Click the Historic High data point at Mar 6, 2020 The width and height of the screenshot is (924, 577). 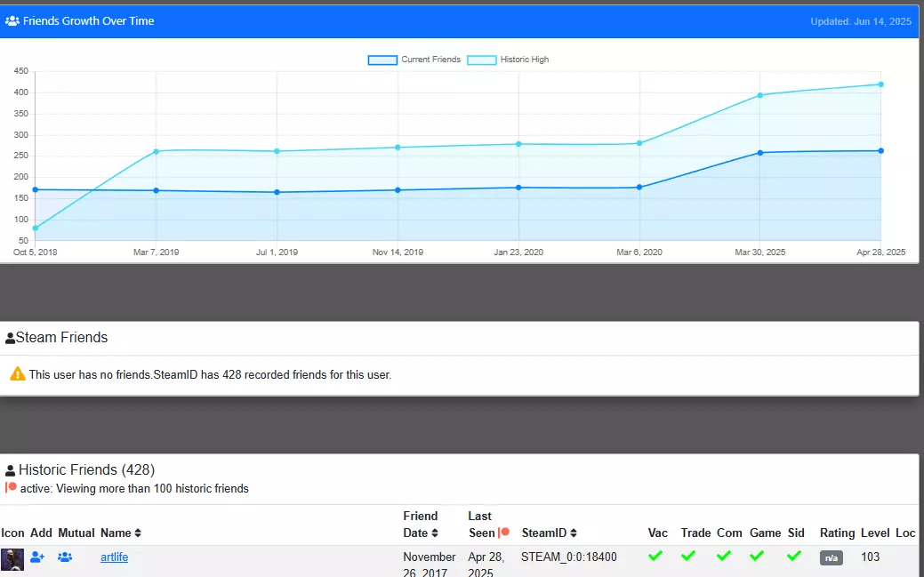click(x=639, y=143)
